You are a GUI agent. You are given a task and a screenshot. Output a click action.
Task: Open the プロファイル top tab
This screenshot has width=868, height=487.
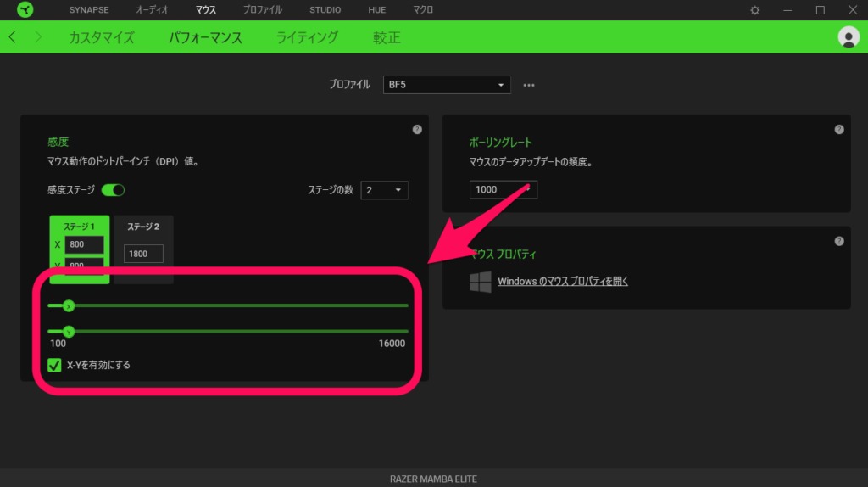coord(263,10)
